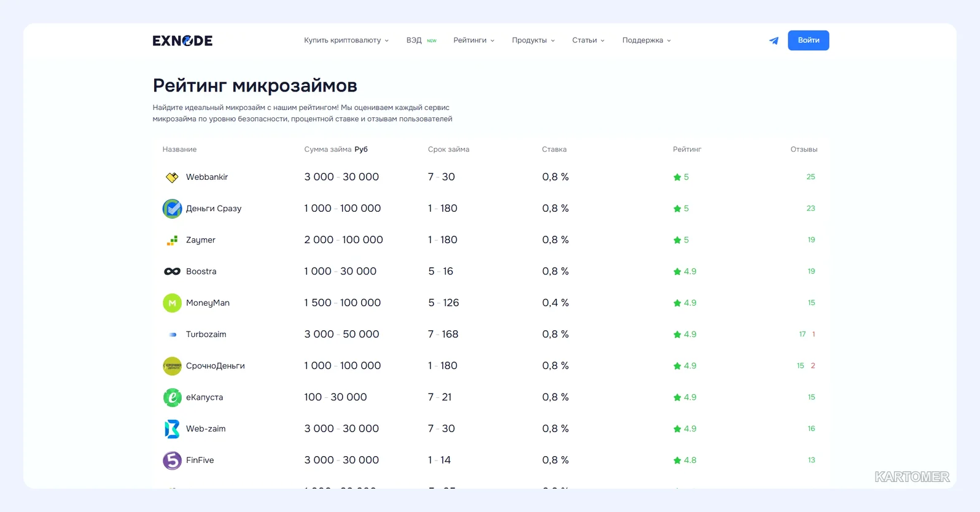The image size is (980, 512).
Task: Expand the Рейтинги dropdown menu
Action: [474, 41]
